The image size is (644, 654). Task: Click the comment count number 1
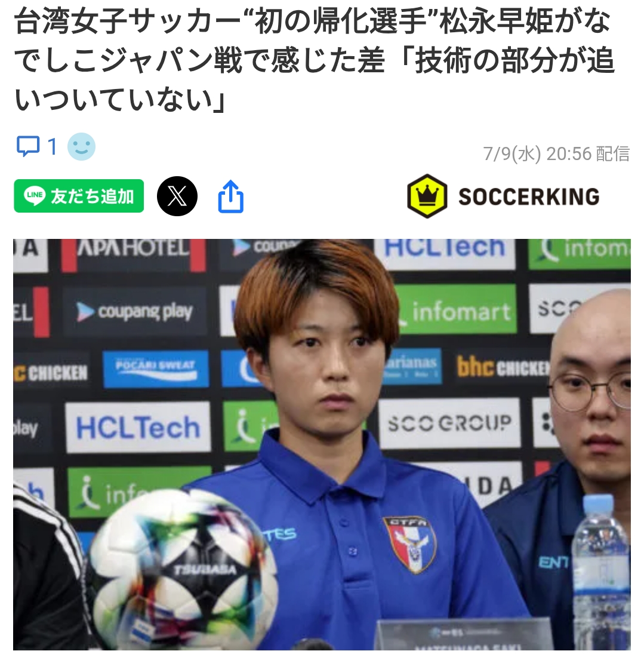click(52, 147)
